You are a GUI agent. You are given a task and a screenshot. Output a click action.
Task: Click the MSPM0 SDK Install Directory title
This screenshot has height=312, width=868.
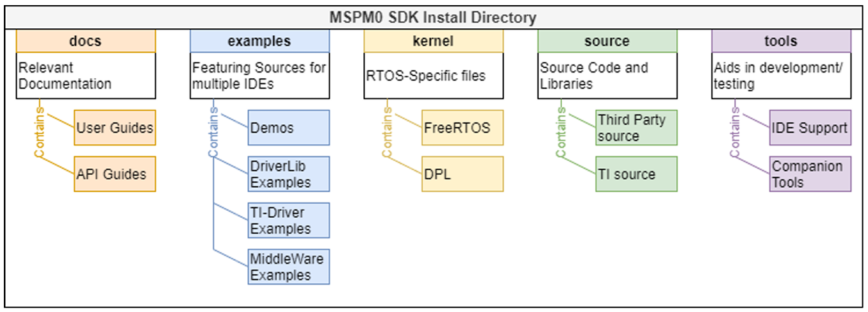click(434, 17)
